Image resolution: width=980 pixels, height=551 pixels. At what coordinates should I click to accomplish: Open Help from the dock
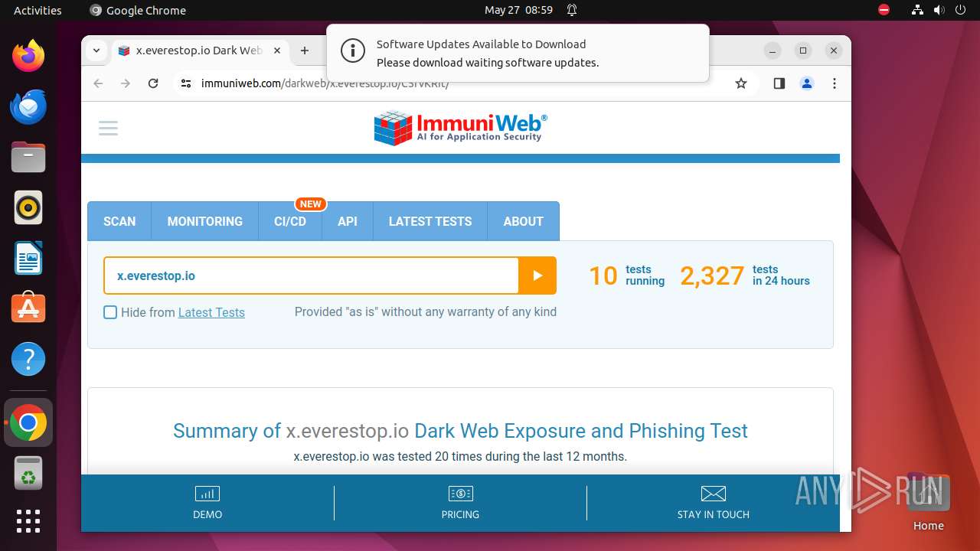pyautogui.click(x=28, y=359)
